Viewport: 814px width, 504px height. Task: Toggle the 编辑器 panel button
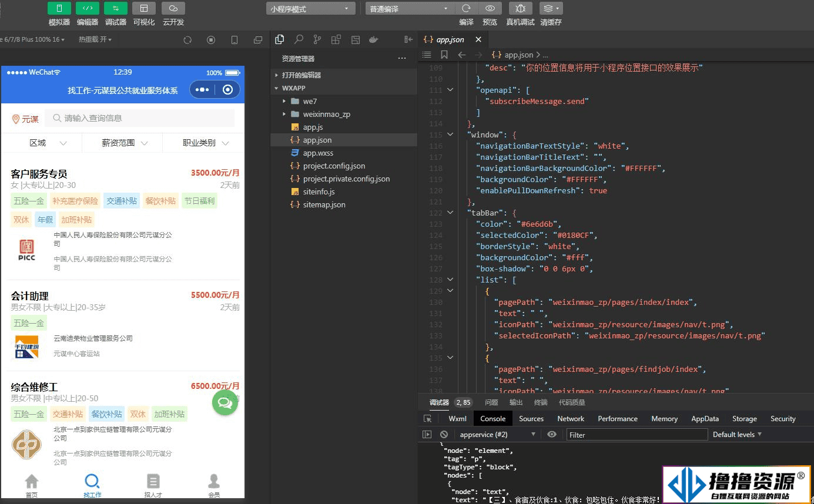coord(88,8)
